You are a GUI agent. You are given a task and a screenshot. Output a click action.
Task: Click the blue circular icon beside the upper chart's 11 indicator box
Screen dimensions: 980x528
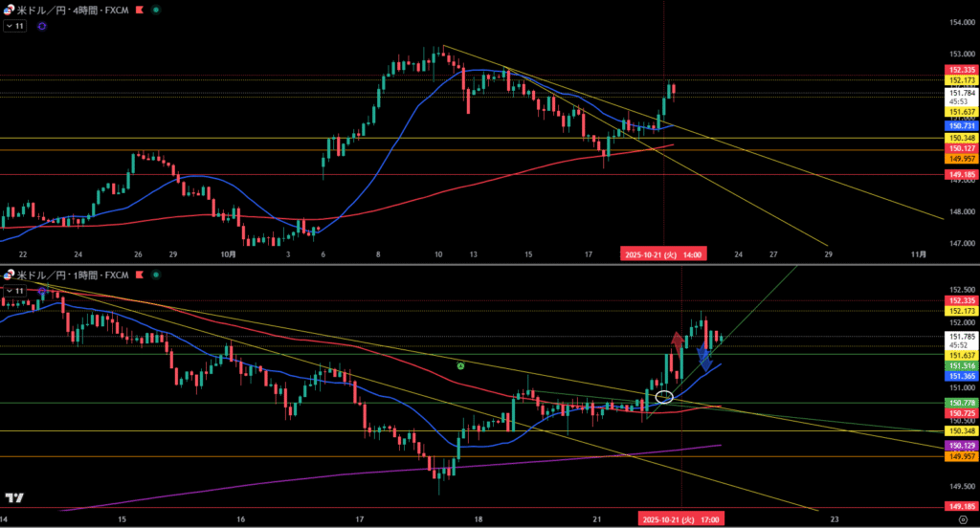tap(41, 27)
